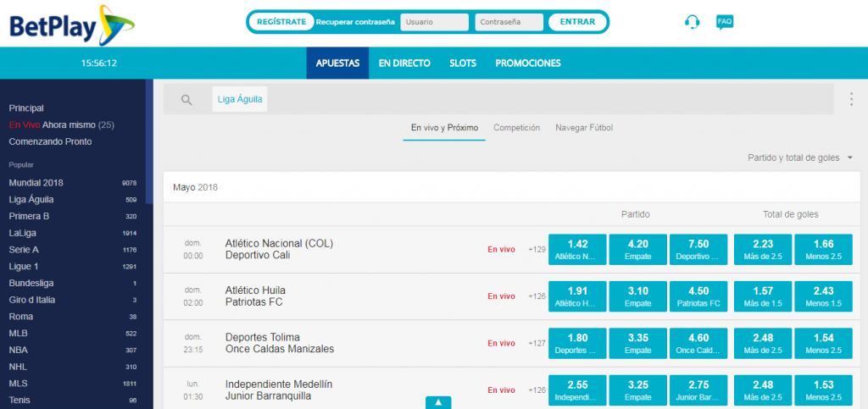
Task: Click the REGÍSTRATE button
Action: pos(281,22)
